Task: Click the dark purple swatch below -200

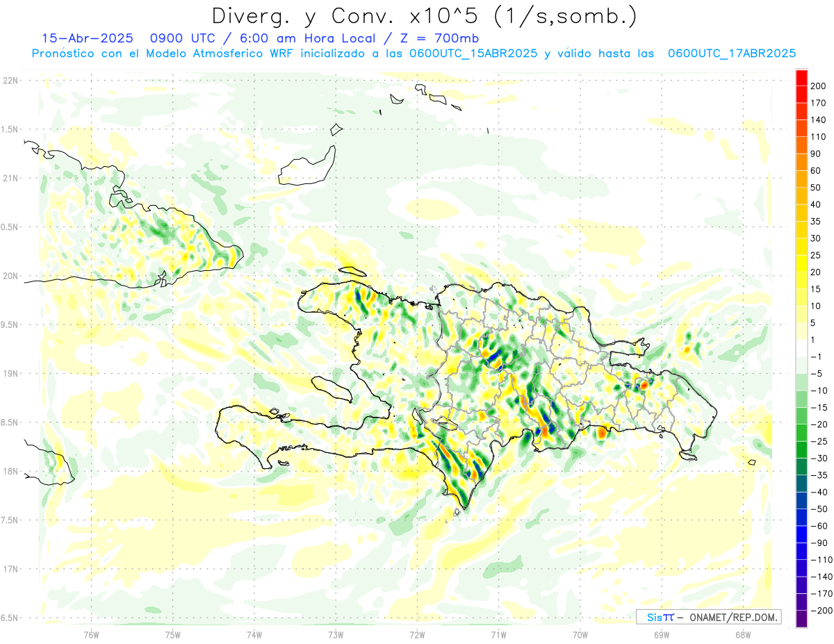Action: pyautogui.click(x=801, y=618)
